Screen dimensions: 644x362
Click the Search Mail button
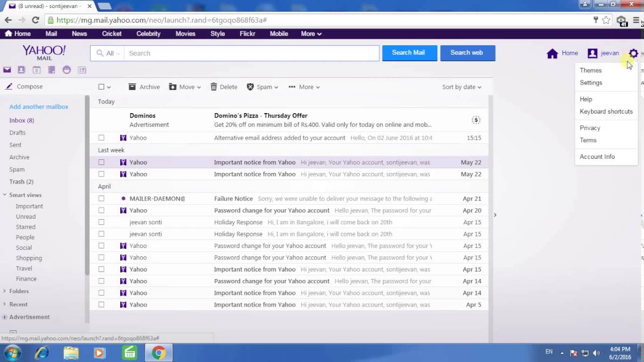click(409, 53)
